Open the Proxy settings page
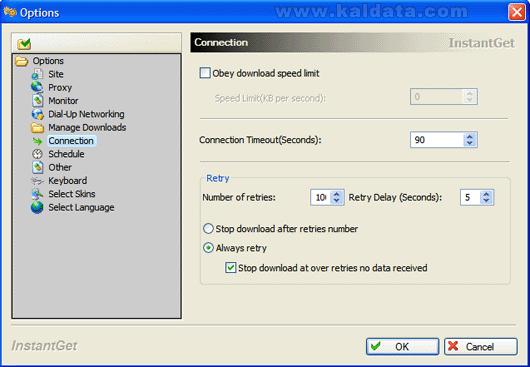The height and width of the screenshot is (367, 530). pyautogui.click(x=60, y=88)
